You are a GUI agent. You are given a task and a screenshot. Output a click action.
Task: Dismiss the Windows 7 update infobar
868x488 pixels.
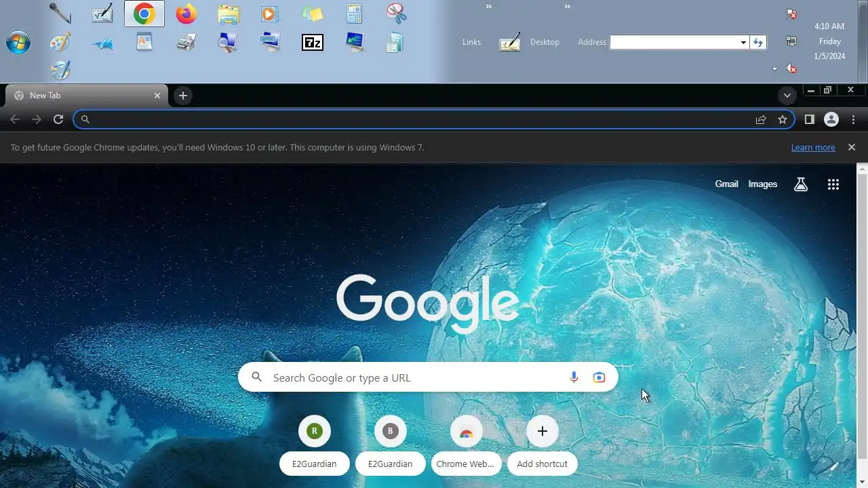[x=852, y=147]
